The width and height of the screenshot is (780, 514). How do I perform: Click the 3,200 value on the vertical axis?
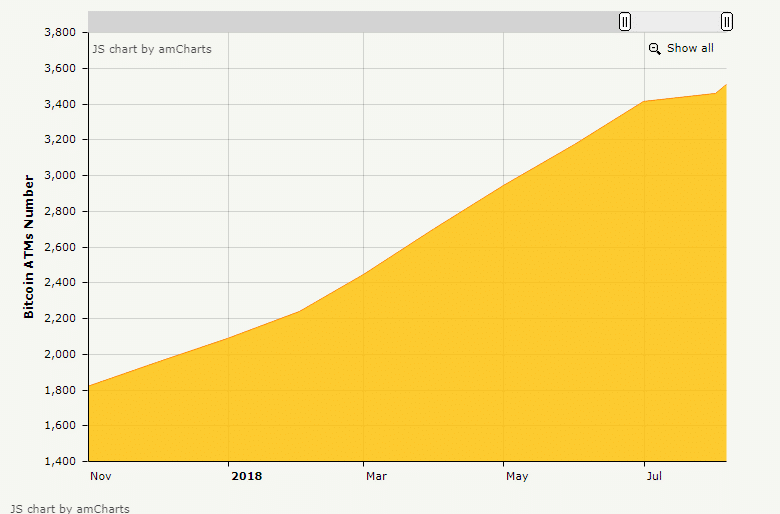(60, 139)
